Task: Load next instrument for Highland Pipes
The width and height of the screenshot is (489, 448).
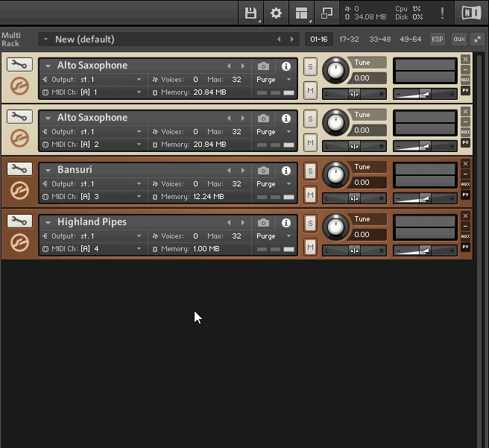Action: (242, 223)
